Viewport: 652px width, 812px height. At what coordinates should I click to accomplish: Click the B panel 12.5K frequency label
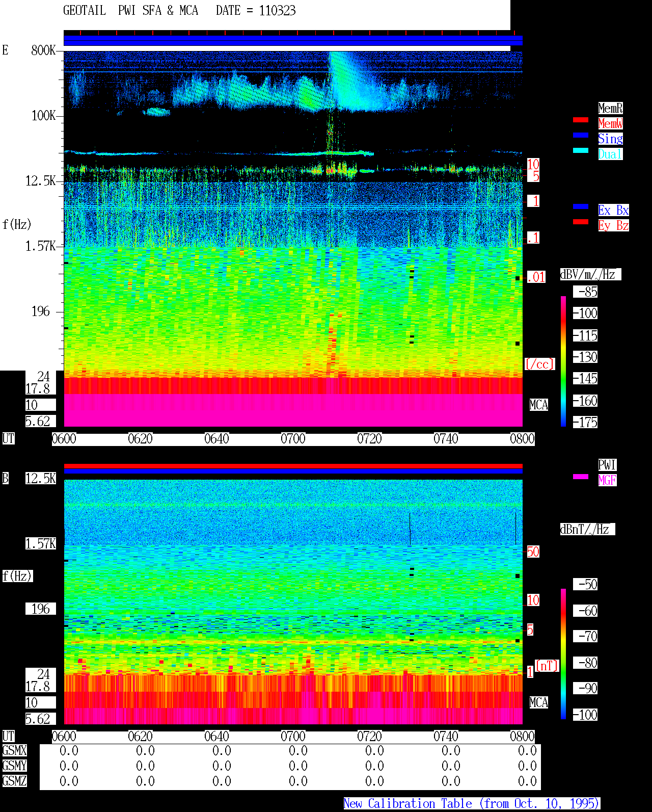tap(41, 478)
